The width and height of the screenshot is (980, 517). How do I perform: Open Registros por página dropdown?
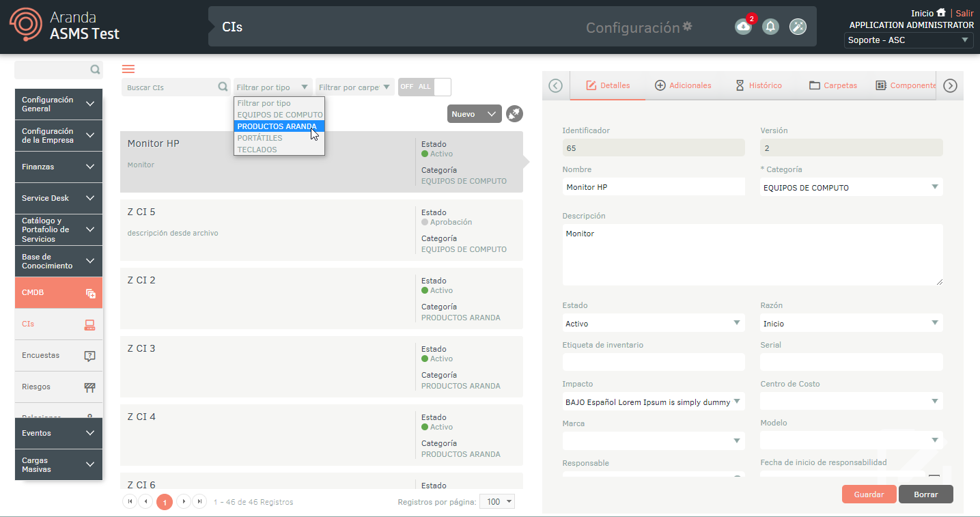(496, 502)
